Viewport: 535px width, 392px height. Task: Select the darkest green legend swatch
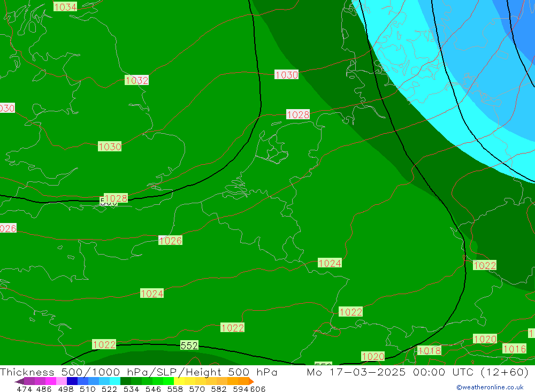point(126,381)
